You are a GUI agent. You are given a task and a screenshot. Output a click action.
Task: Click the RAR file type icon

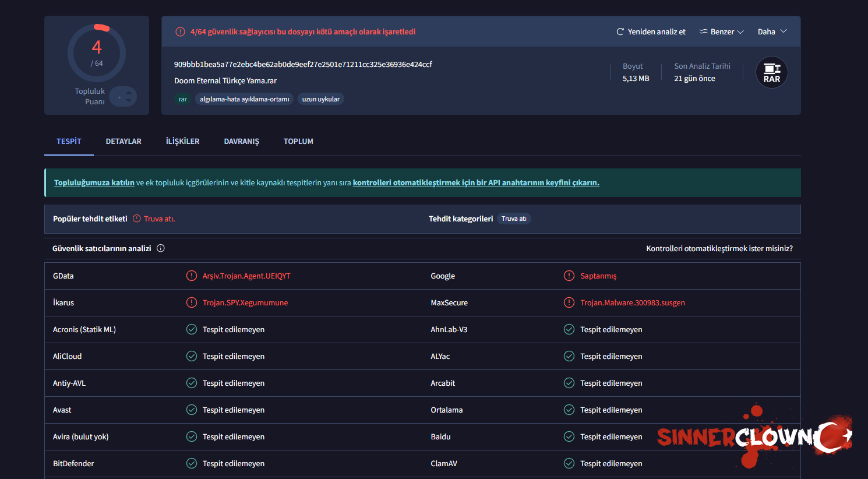click(771, 72)
